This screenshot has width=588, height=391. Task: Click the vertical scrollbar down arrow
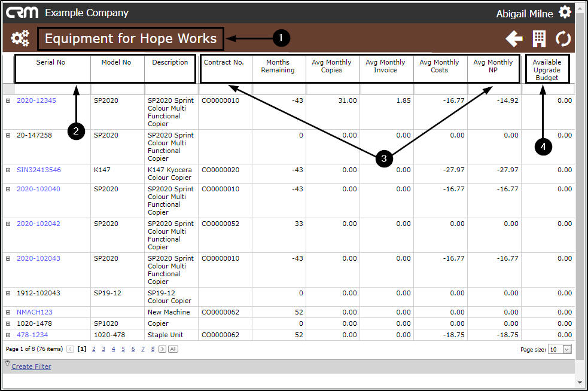(x=580, y=383)
